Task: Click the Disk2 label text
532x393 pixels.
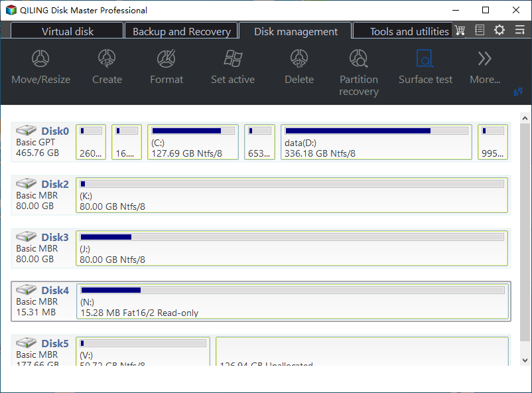Action: click(55, 184)
